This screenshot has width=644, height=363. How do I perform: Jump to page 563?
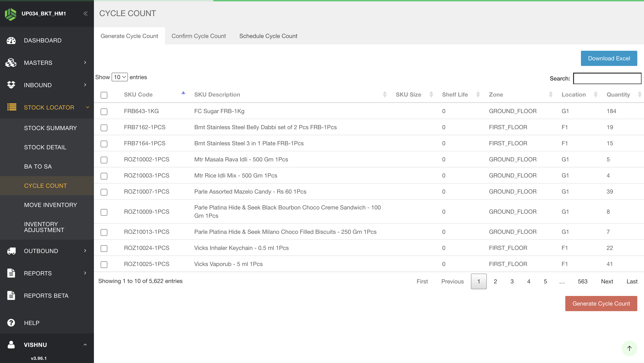[582, 281]
